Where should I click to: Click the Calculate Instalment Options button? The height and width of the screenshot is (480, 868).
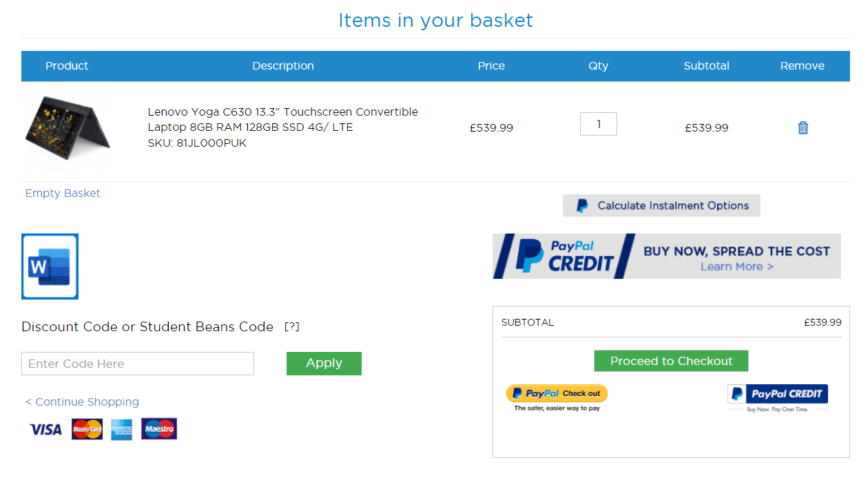click(x=661, y=205)
